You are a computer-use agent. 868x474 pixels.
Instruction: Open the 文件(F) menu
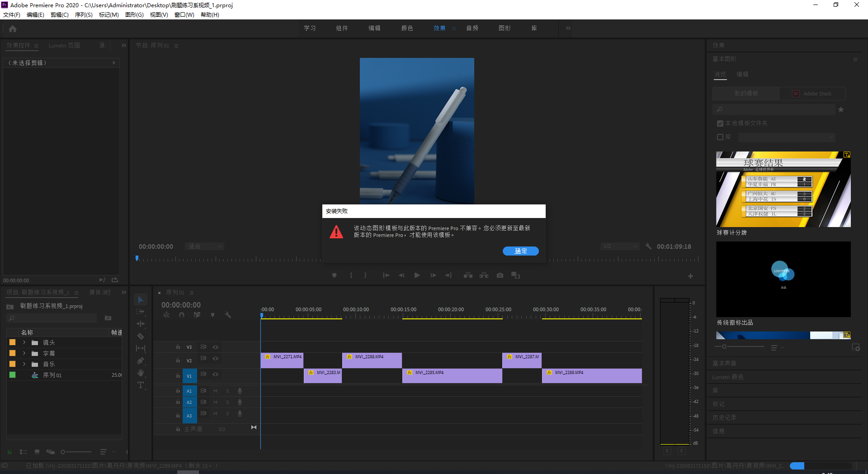click(12, 15)
